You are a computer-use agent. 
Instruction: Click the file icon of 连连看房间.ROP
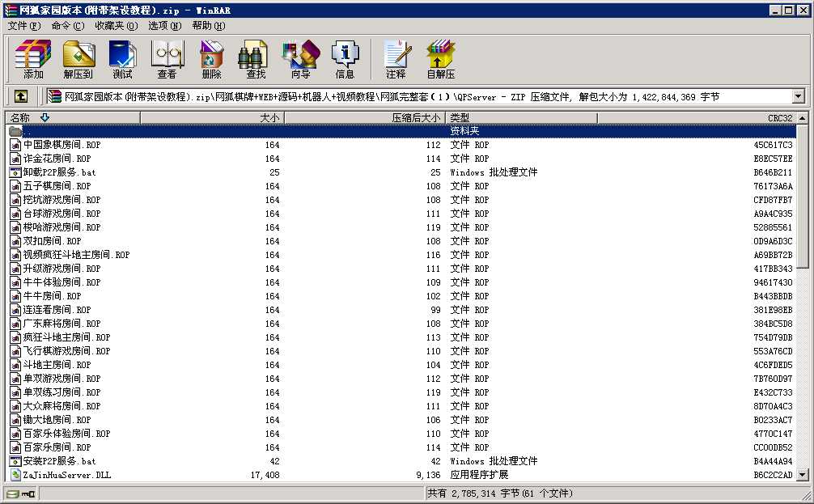(15, 310)
